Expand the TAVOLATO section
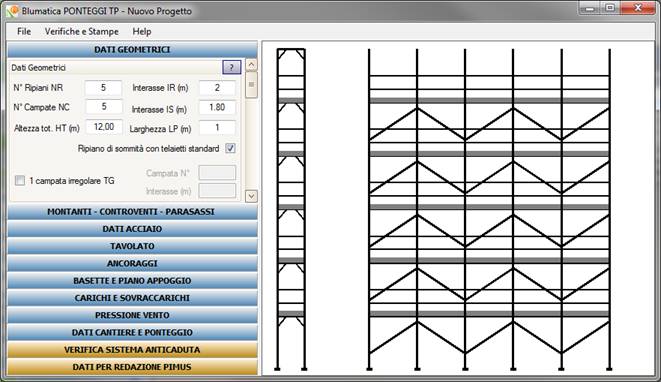The image size is (661, 382). pos(132,246)
